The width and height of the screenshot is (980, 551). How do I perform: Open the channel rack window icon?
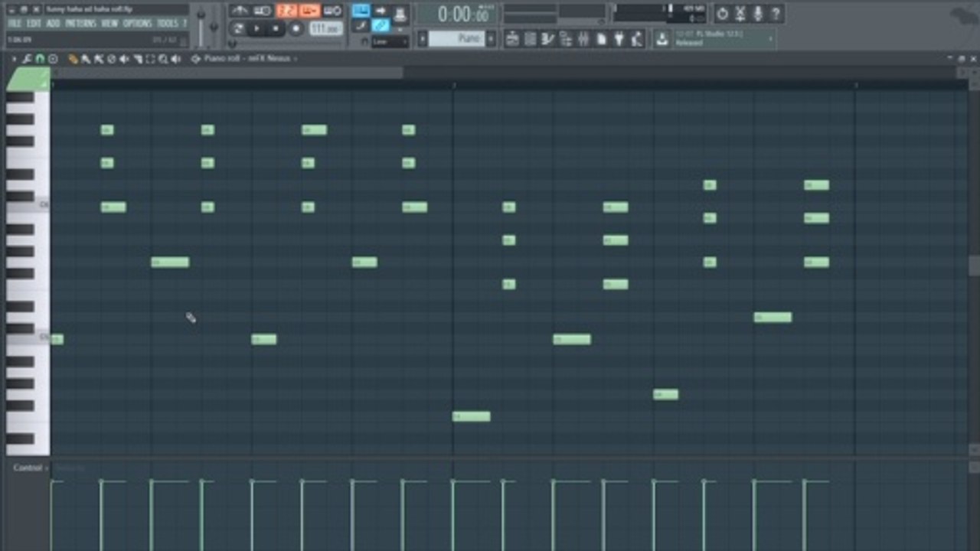coord(530,38)
